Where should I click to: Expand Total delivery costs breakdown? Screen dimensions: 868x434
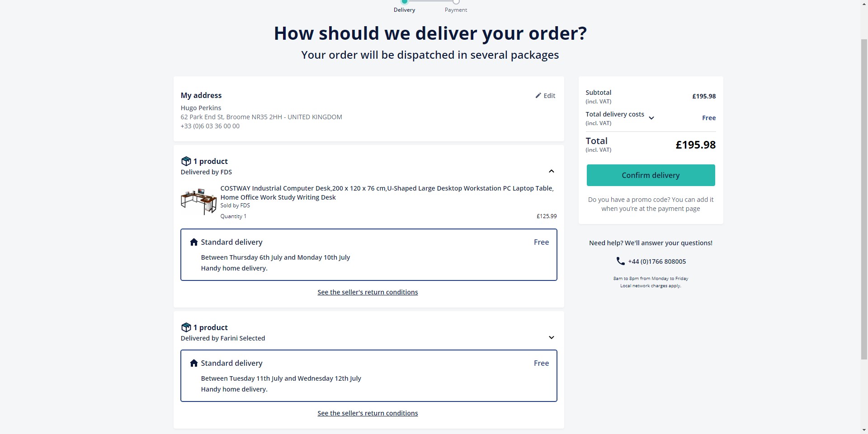tap(651, 118)
